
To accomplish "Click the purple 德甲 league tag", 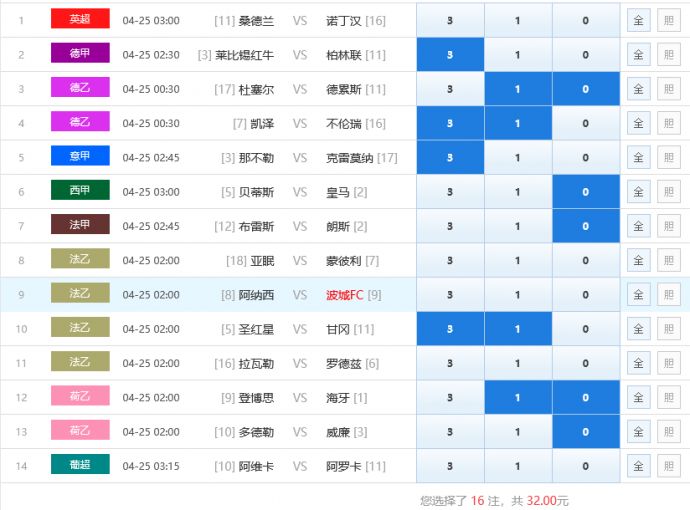I will click(80, 54).
